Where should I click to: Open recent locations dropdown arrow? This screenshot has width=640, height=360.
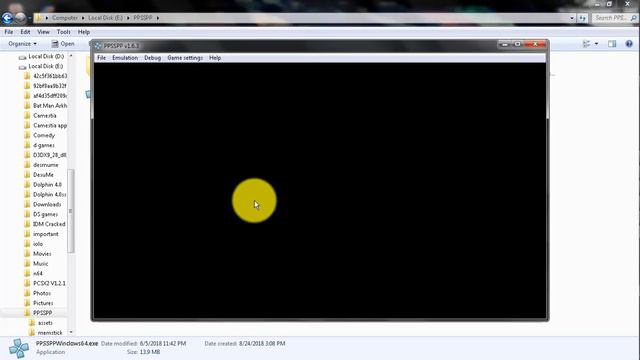(x=30, y=18)
